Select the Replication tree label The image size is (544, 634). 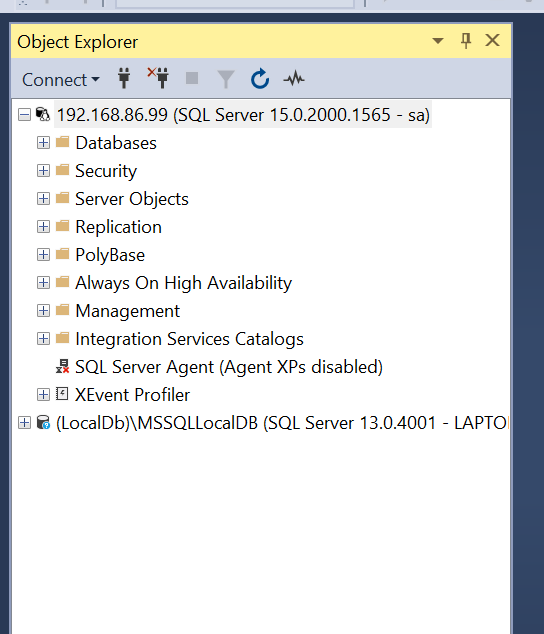119,227
